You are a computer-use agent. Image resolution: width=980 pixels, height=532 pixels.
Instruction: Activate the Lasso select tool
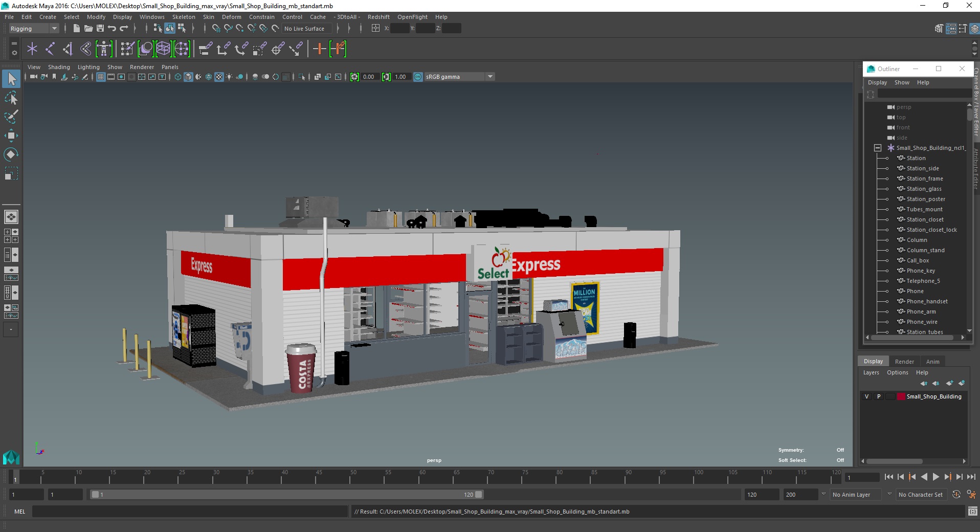pos(11,98)
